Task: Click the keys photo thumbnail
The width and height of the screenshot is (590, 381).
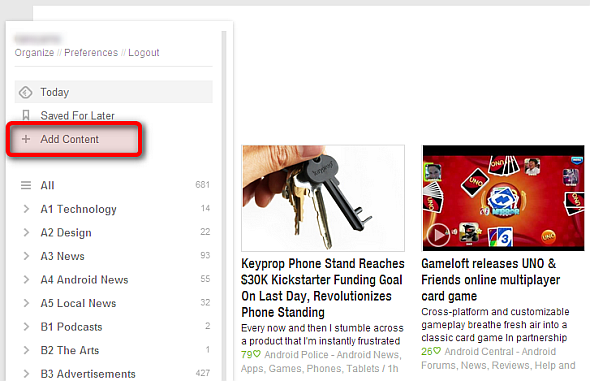Action: point(323,198)
